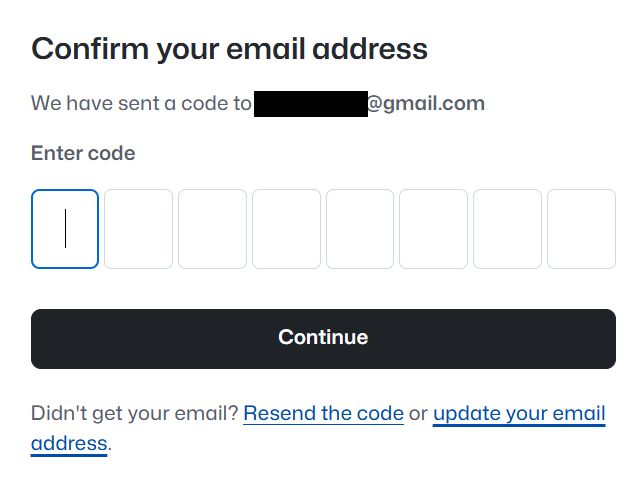This screenshot has height=482, width=628.
Task: Click the fourth code digit box
Action: 286,229
